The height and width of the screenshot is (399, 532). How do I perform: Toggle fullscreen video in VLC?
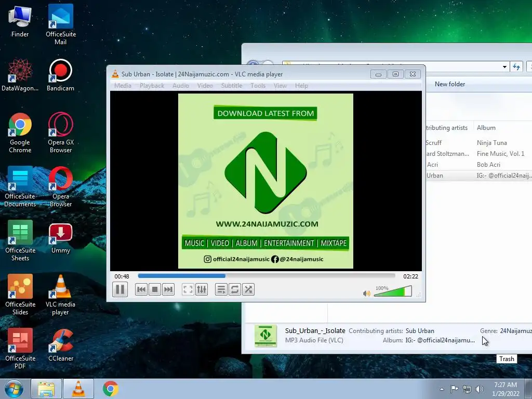pos(188,289)
